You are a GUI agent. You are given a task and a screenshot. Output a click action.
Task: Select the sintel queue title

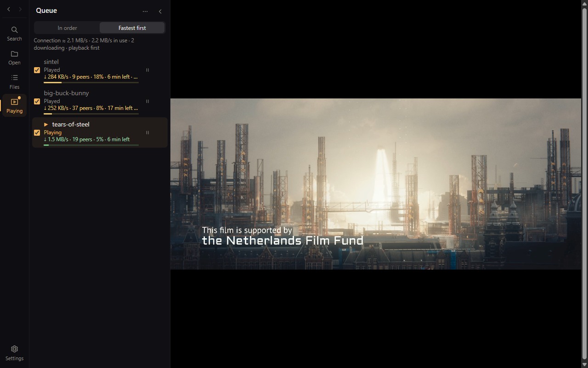(51, 62)
